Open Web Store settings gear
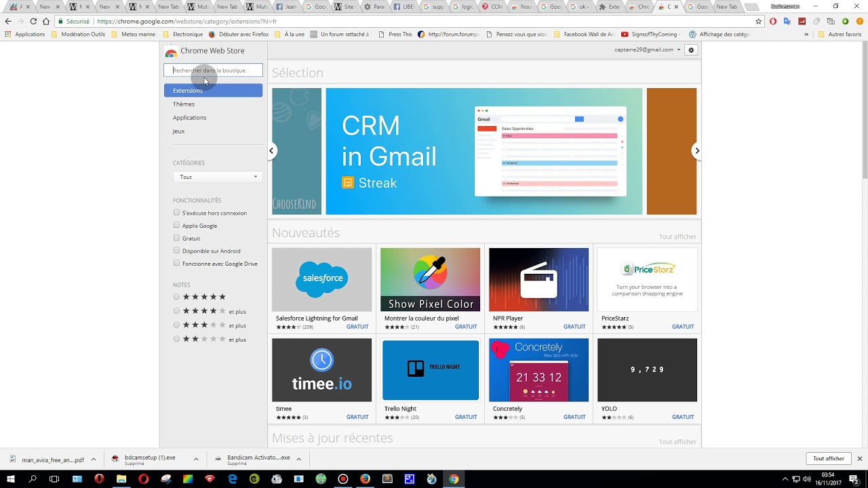868x488 pixels. pos(691,50)
